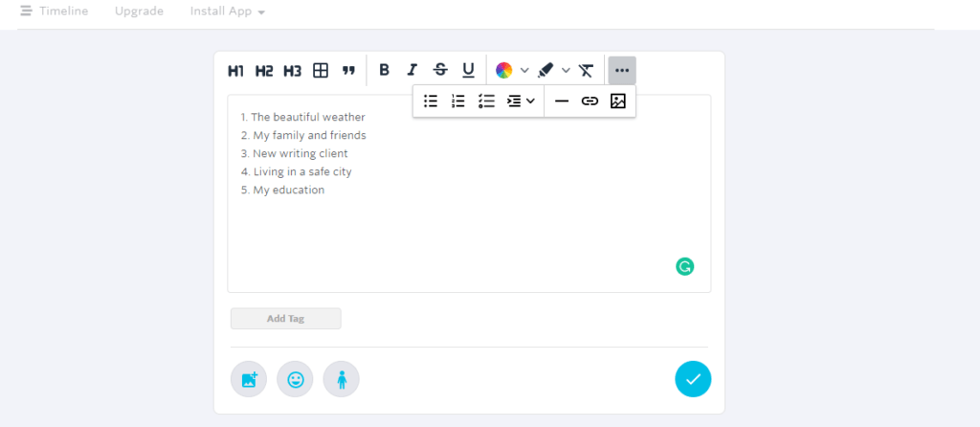Viewport: 980px width, 427px height.
Task: Select activity with the person icon button
Action: coord(342,379)
